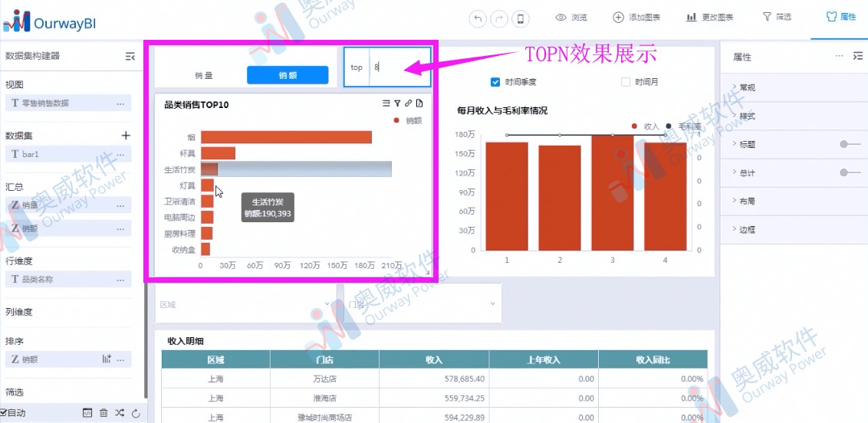
Task: Switch to mobile device preview icon
Action: click(x=521, y=19)
